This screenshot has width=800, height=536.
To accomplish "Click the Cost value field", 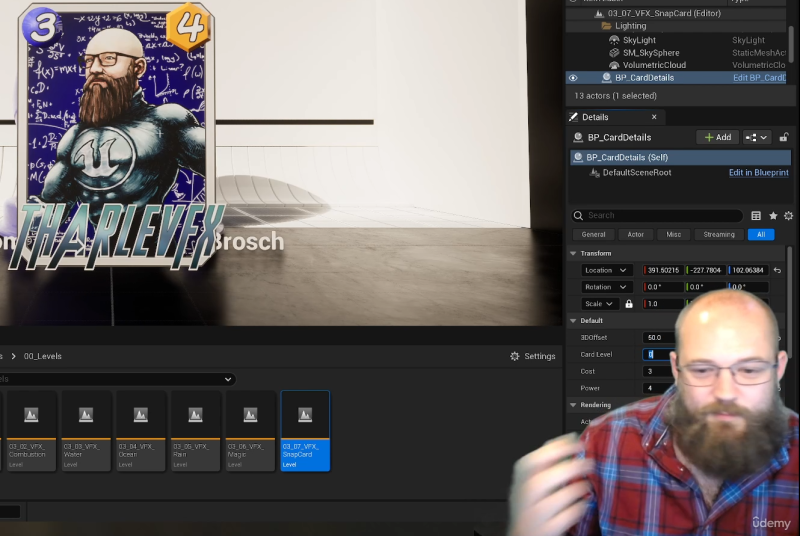I will pos(658,371).
